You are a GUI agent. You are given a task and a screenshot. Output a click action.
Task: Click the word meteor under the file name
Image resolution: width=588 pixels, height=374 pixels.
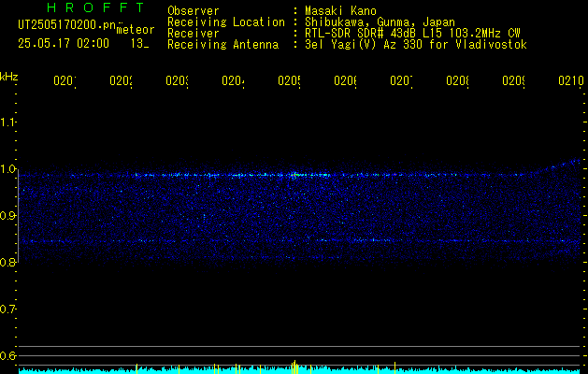coord(136,30)
